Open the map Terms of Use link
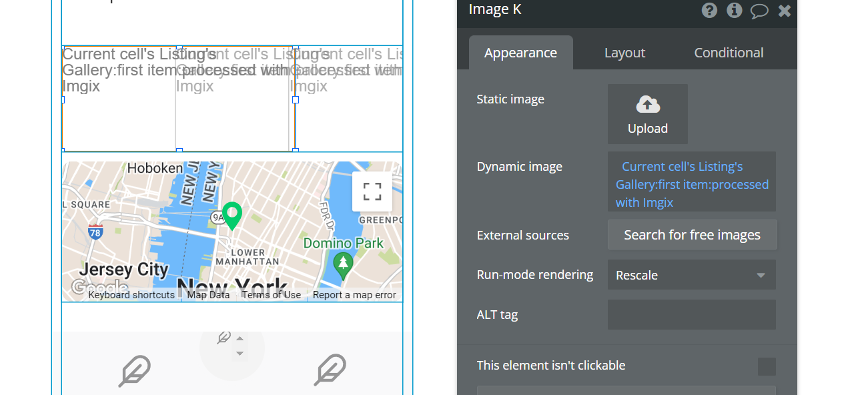 click(271, 295)
